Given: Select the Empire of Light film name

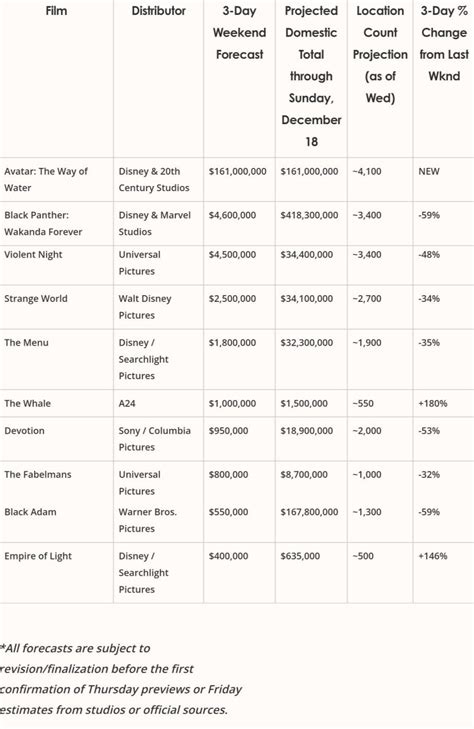Looking at the screenshot, I should click(38, 556).
